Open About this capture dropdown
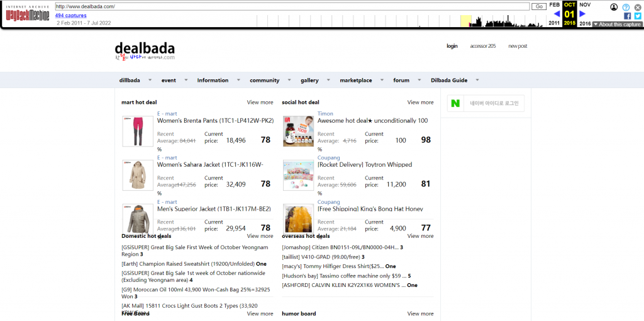Screen dimensions: 644x321 tap(616, 25)
